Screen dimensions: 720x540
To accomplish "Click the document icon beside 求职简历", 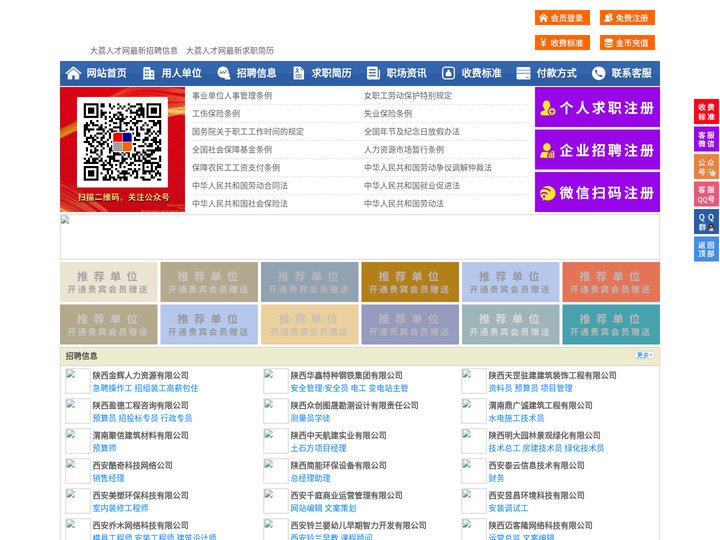I will (298, 73).
